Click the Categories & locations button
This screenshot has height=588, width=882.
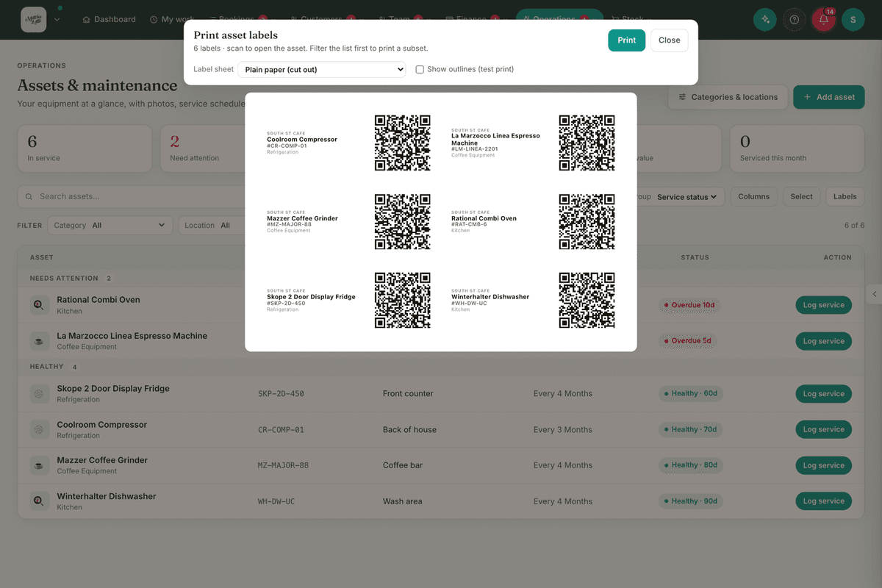click(728, 97)
